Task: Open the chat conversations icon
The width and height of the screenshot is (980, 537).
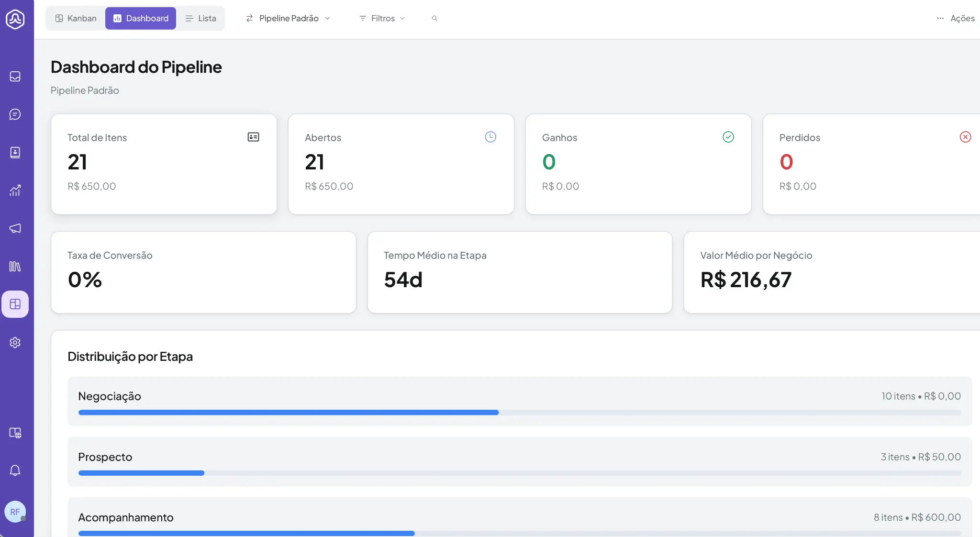Action: [x=15, y=114]
